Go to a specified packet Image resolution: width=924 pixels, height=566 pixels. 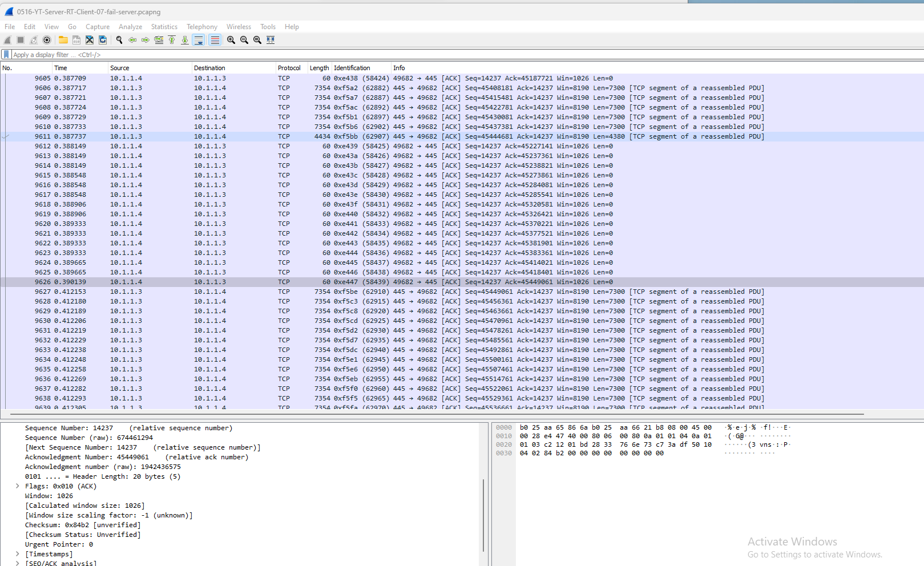pyautogui.click(x=159, y=40)
